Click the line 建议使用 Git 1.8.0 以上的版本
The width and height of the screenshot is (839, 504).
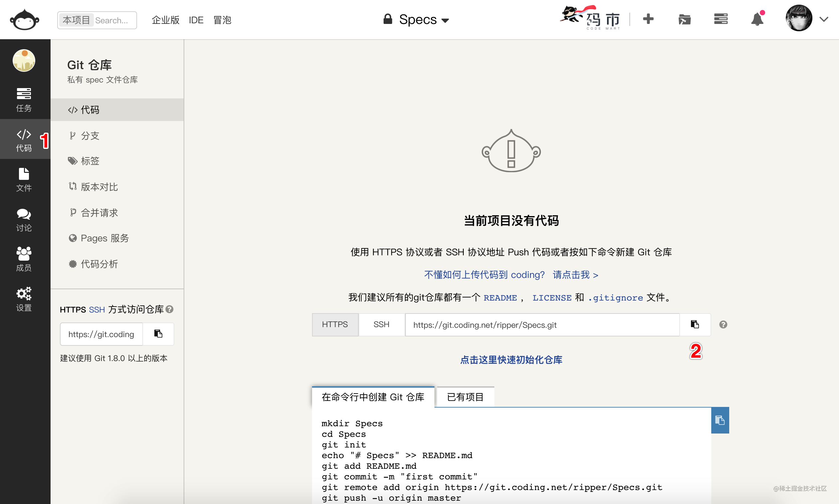tap(114, 358)
